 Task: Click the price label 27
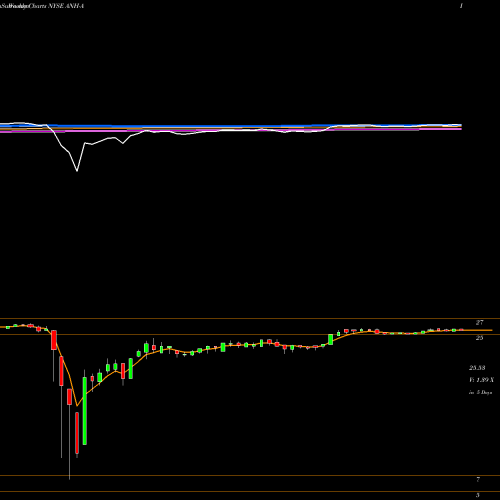pos(479,322)
